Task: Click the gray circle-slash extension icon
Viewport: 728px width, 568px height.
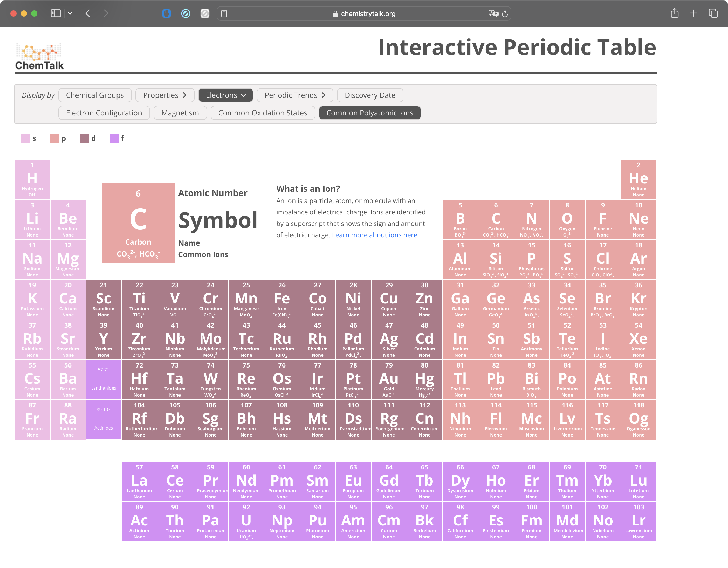Action: coord(205,13)
